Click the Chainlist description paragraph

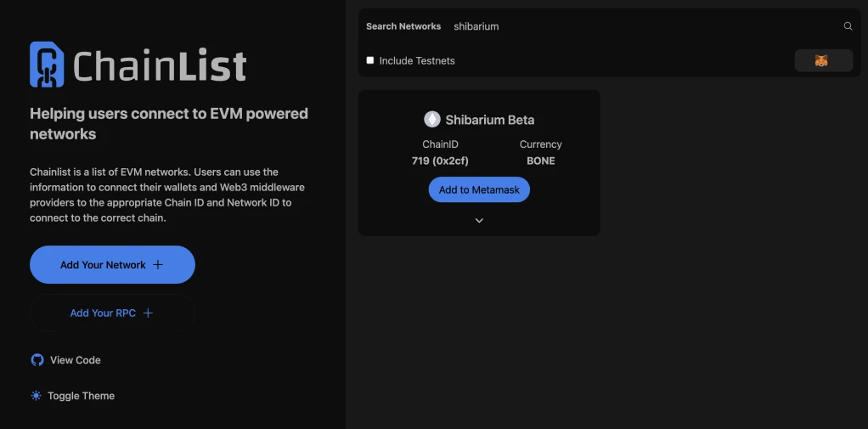click(x=167, y=195)
